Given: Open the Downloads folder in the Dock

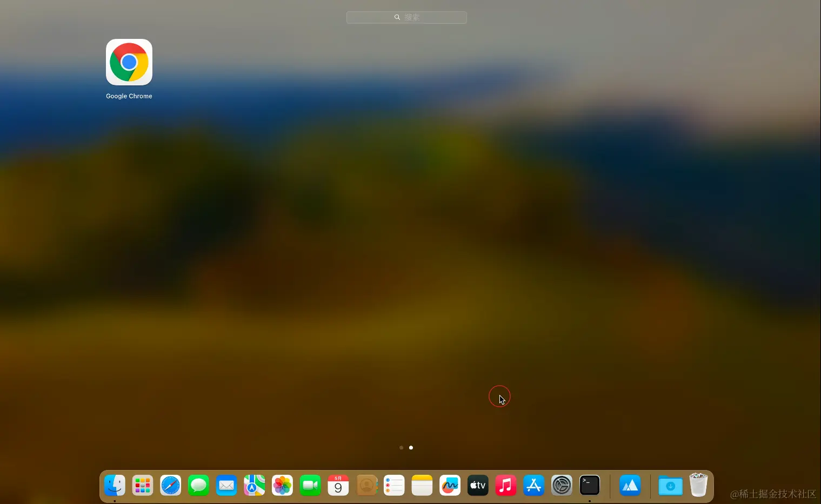Looking at the screenshot, I should click(x=671, y=485).
